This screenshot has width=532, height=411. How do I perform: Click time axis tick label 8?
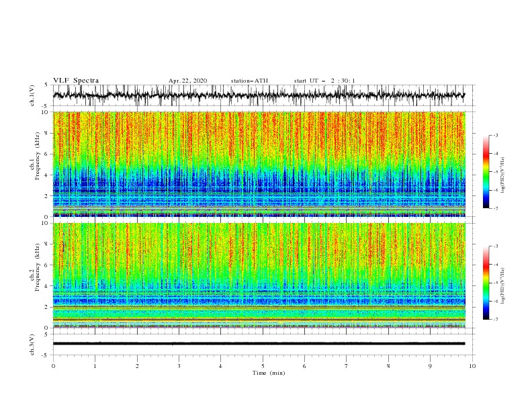pos(388,366)
